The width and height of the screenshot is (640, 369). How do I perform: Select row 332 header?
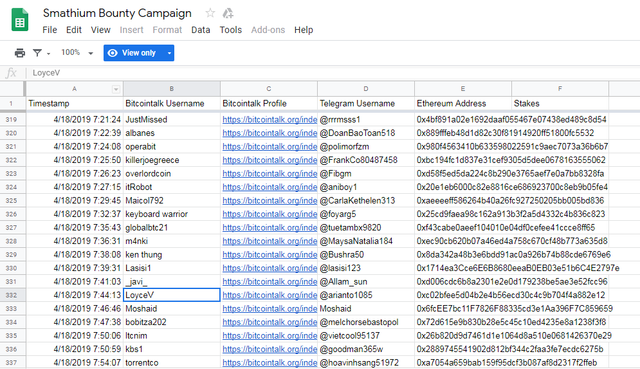pyautogui.click(x=12, y=295)
